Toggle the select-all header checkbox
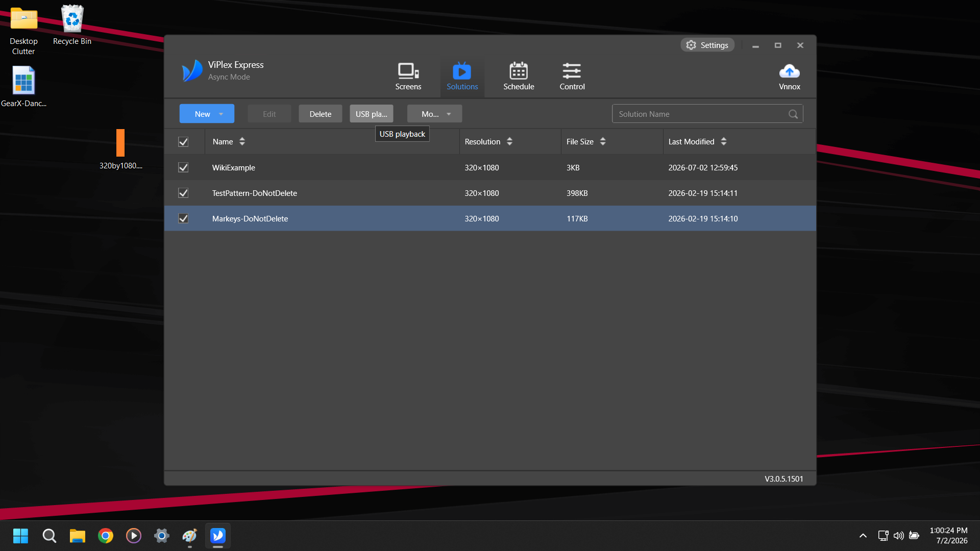 click(x=183, y=142)
